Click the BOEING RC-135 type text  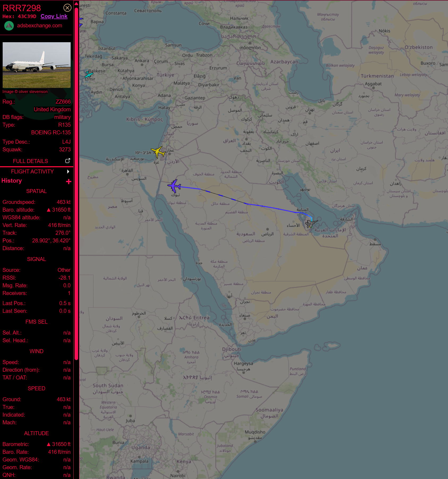tap(51, 132)
